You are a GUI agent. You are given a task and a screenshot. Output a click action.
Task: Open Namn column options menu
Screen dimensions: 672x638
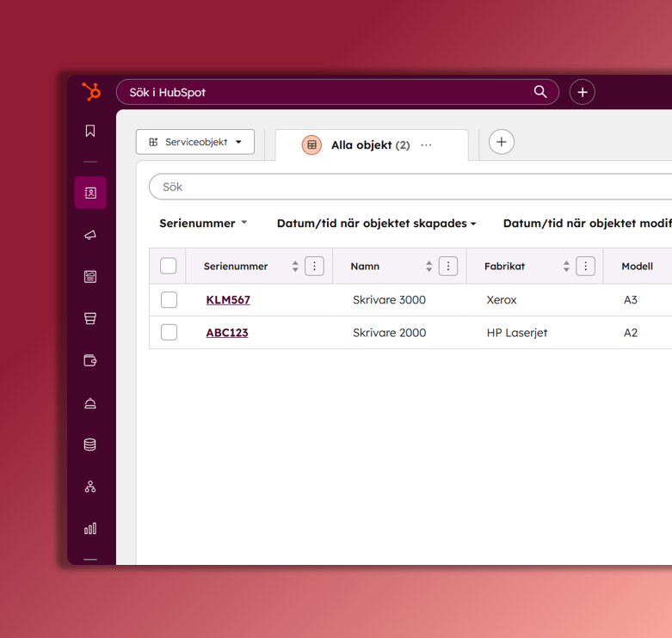tap(448, 267)
